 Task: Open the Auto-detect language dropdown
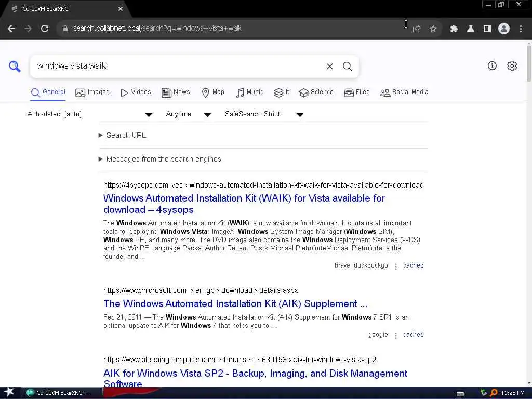point(89,114)
